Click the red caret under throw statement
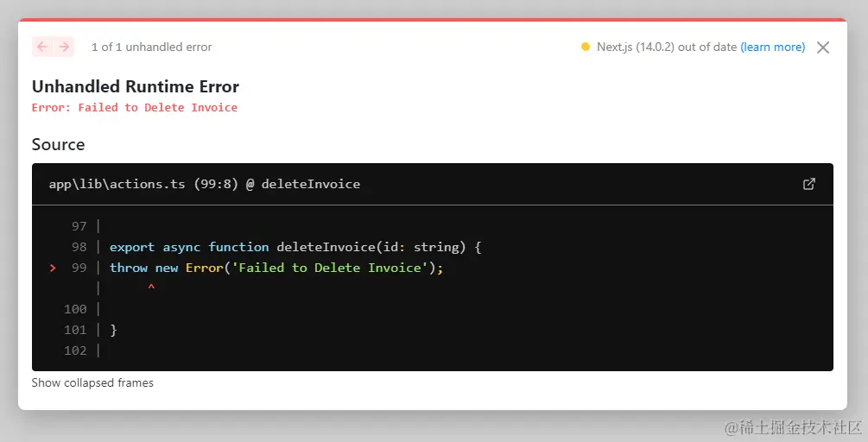Viewport: 868px width, 442px height. click(x=151, y=287)
